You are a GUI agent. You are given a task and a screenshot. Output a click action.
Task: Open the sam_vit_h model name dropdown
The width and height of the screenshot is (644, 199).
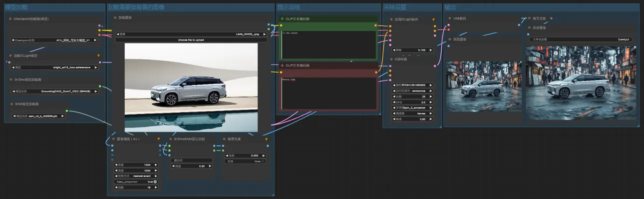(38, 115)
